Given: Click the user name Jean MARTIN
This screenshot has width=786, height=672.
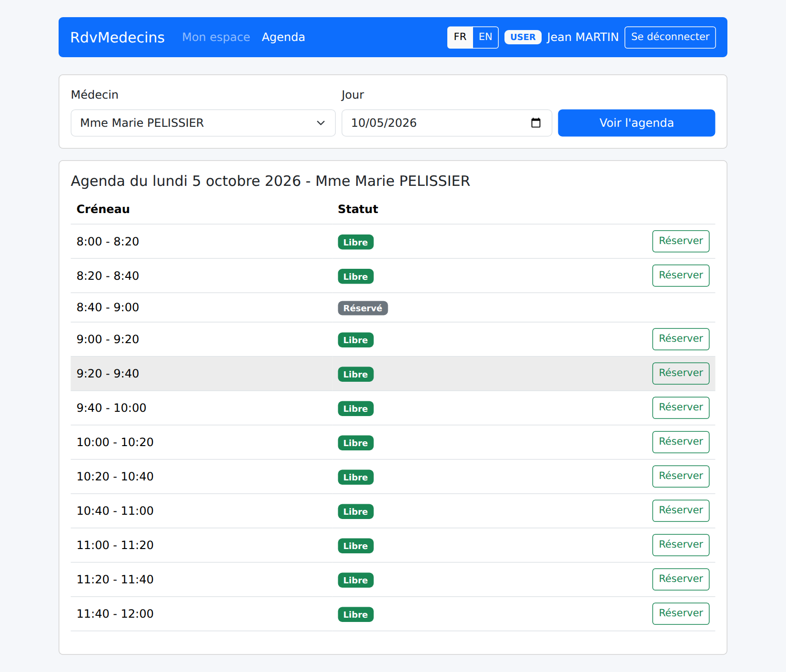Looking at the screenshot, I should click(583, 37).
